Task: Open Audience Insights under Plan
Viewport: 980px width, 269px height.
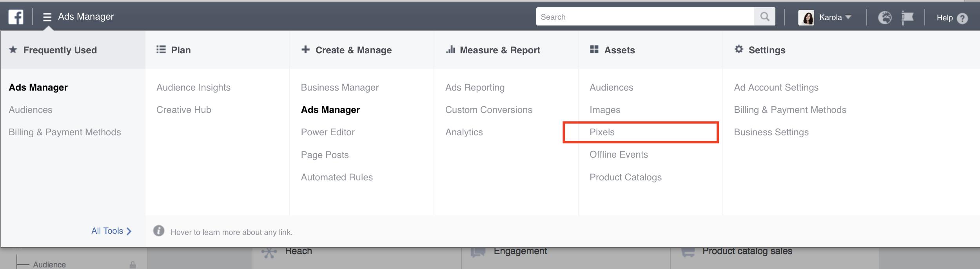Action: click(193, 87)
